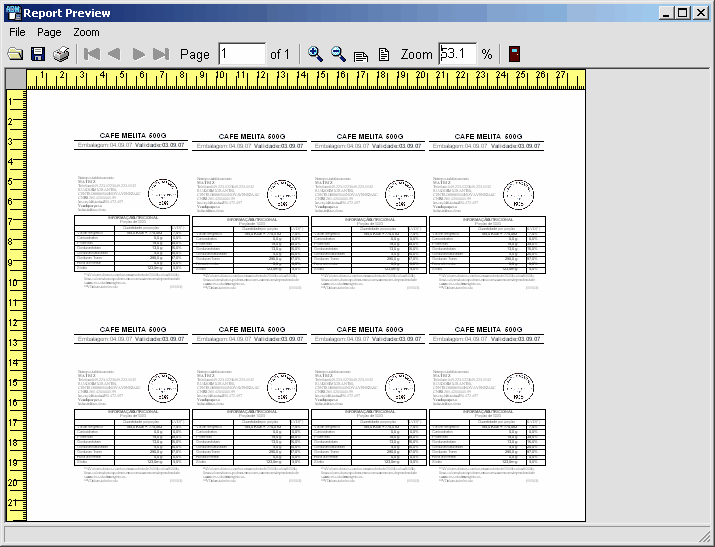This screenshot has width=715, height=547.
Task: Open a report file using folder icon
Action: [x=16, y=54]
